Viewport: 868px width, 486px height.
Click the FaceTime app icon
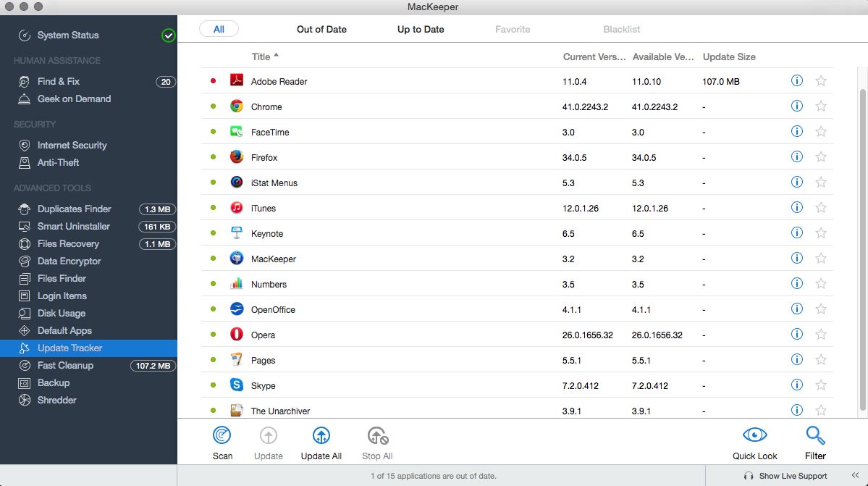click(237, 132)
